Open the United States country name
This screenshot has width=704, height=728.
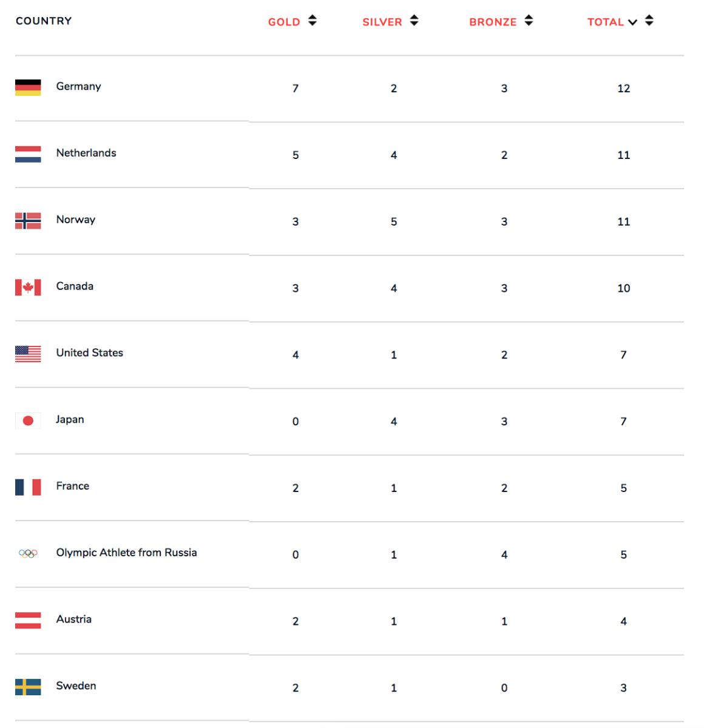[89, 353]
